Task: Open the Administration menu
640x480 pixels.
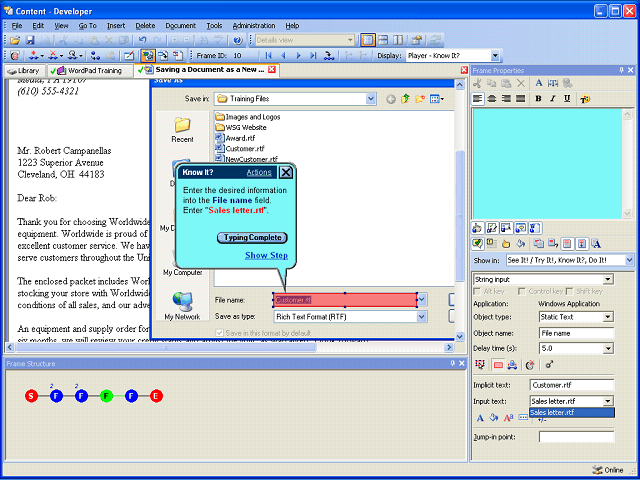Action: pos(254,26)
